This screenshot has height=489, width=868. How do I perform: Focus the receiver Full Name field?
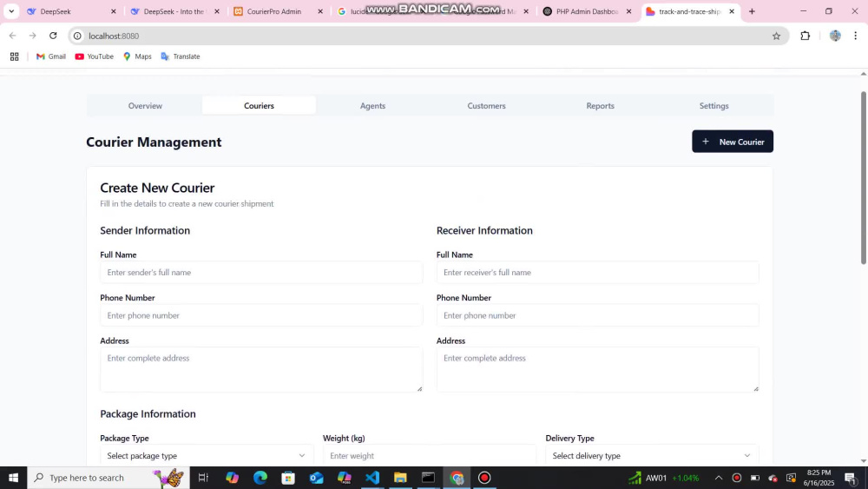(598, 273)
